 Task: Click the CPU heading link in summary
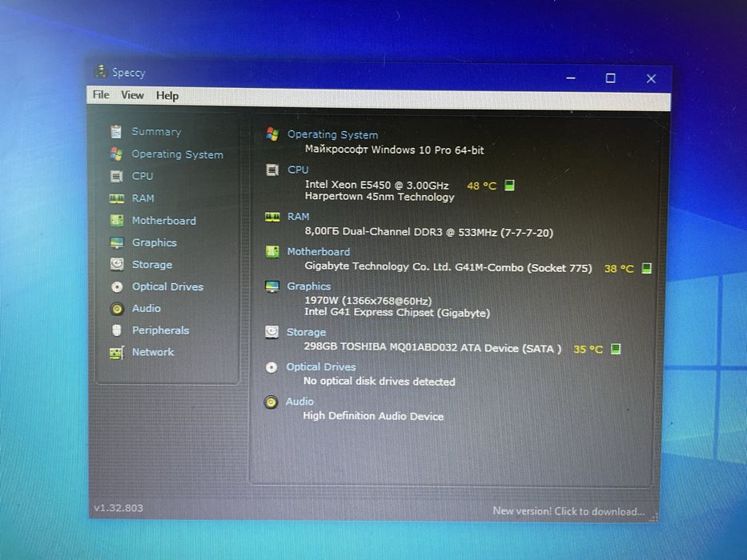click(x=298, y=170)
